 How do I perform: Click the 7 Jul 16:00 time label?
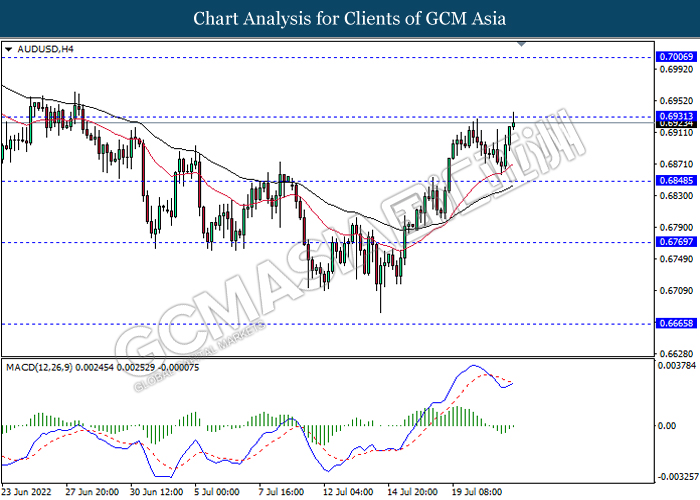pos(281,492)
